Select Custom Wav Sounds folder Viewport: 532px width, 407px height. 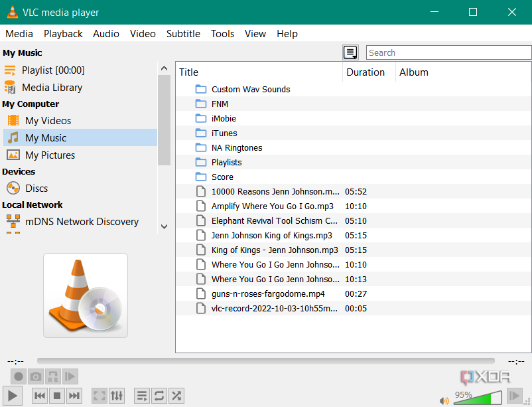tap(354, 90)
